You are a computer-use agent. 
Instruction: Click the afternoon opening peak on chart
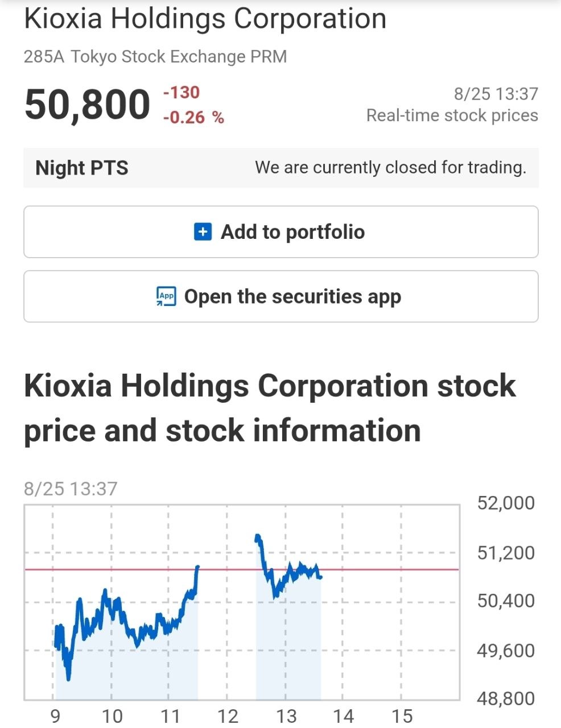coord(257,536)
